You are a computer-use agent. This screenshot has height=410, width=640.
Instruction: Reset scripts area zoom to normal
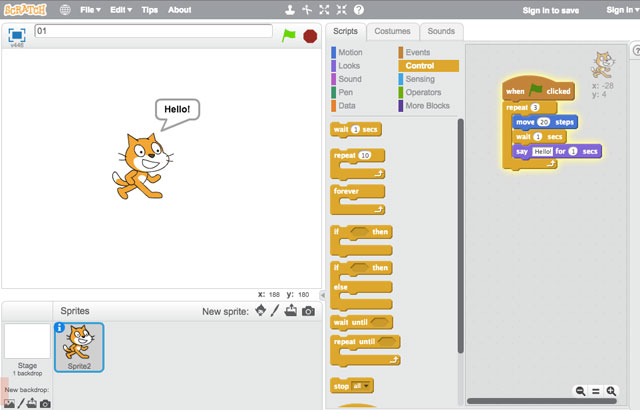point(596,391)
